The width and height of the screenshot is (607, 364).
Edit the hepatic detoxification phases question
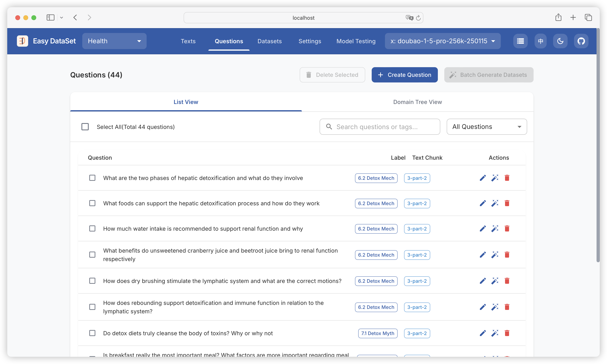(x=483, y=178)
